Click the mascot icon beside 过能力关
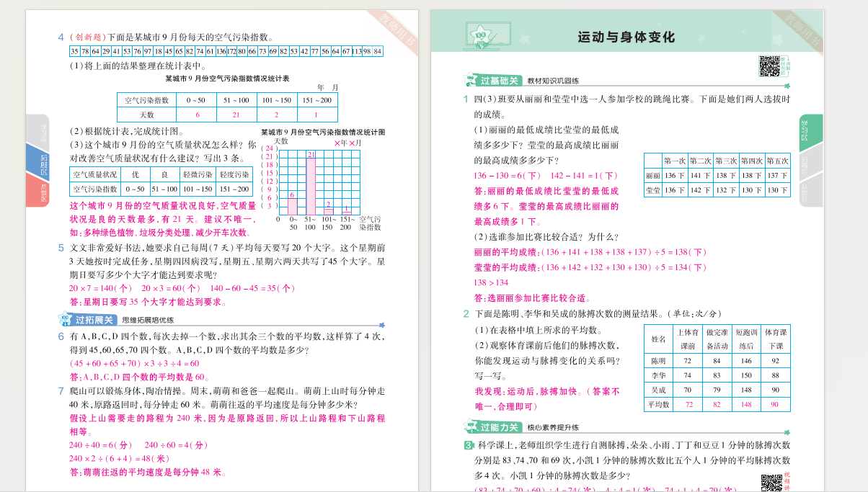This screenshot has height=492, width=868. coord(470,427)
